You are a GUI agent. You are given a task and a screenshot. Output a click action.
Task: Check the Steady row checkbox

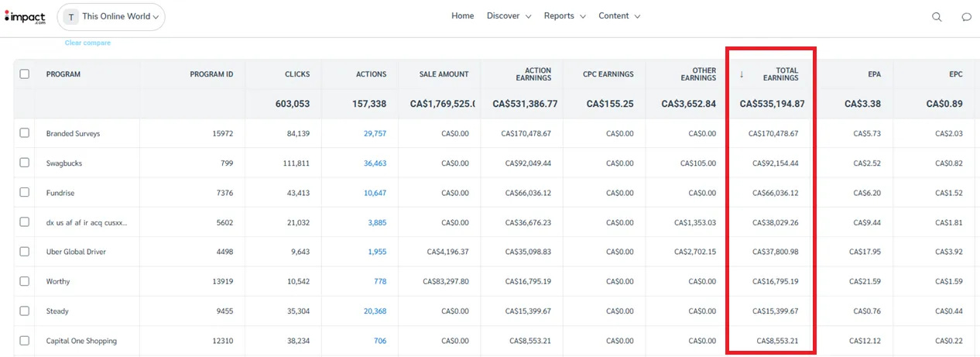[25, 311]
